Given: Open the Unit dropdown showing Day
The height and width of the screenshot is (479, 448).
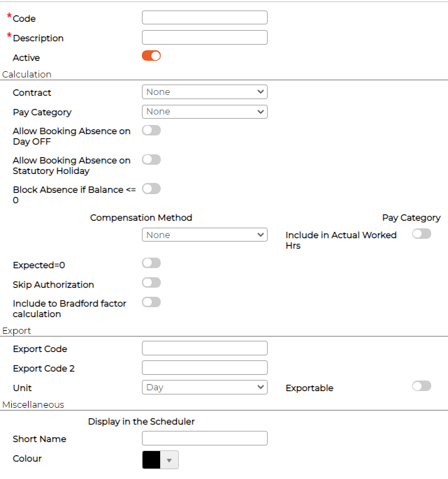Looking at the screenshot, I should click(205, 388).
